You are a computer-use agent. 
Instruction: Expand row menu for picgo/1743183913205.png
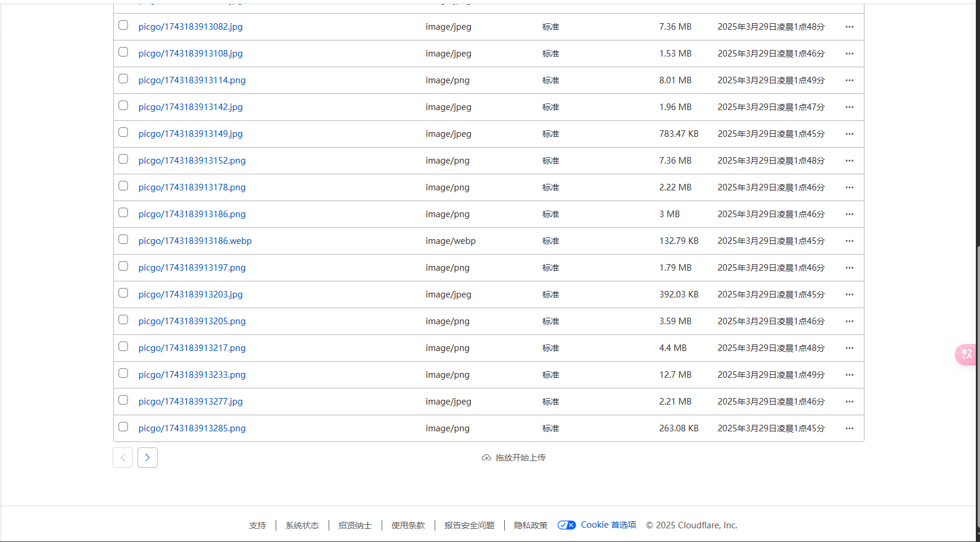(x=849, y=321)
